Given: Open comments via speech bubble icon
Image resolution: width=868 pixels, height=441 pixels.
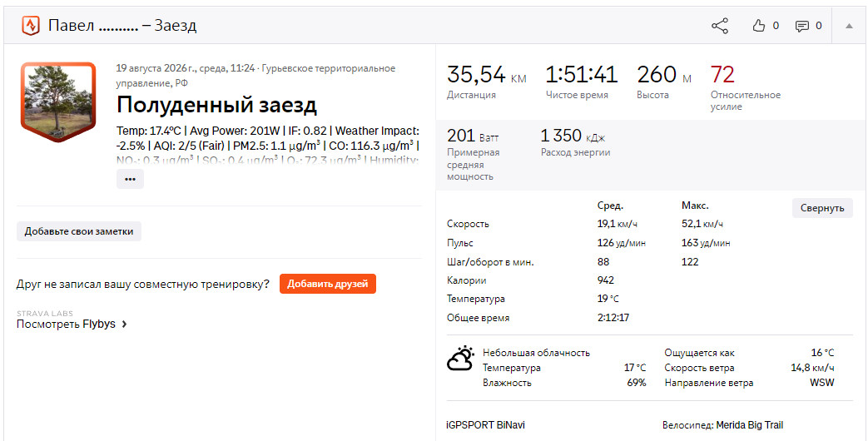Looking at the screenshot, I should pos(801,26).
